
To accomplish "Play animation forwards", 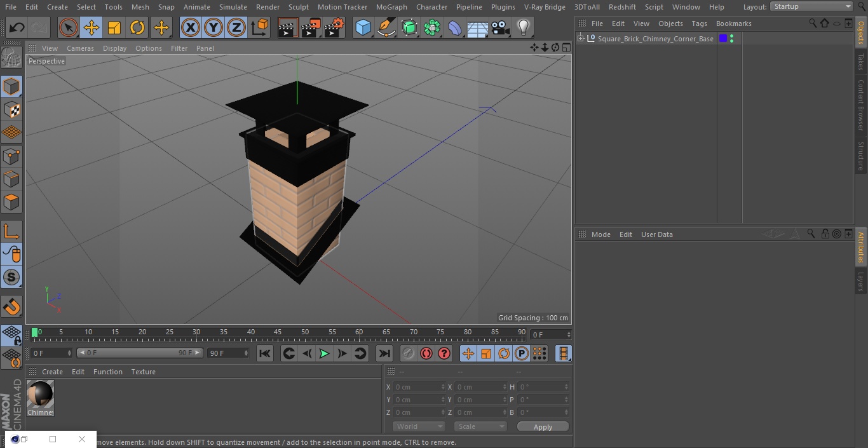I will 324,354.
